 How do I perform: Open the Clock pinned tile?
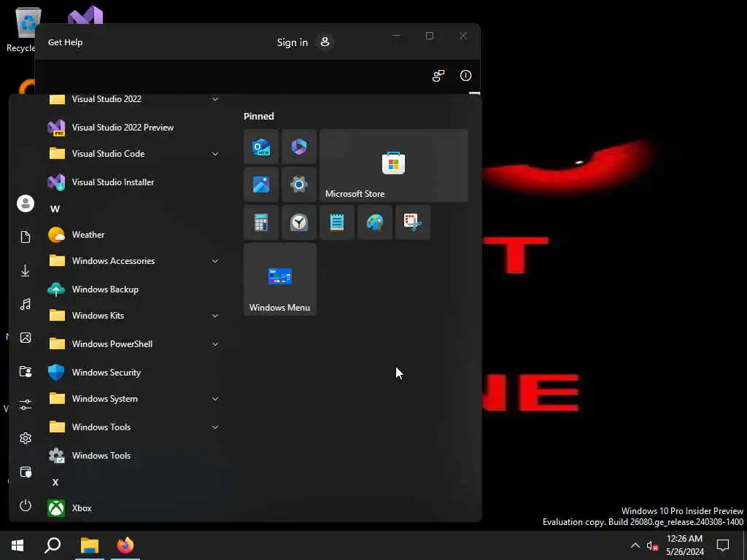299,222
